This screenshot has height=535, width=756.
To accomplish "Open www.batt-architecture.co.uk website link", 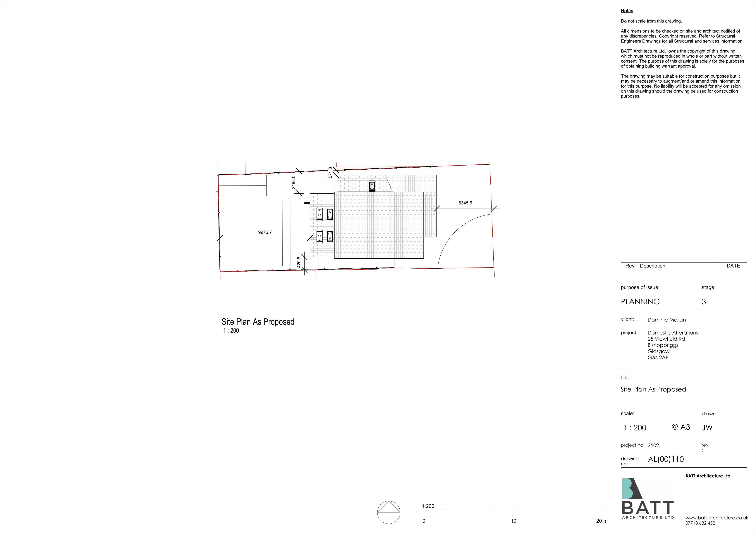I will (717, 517).
